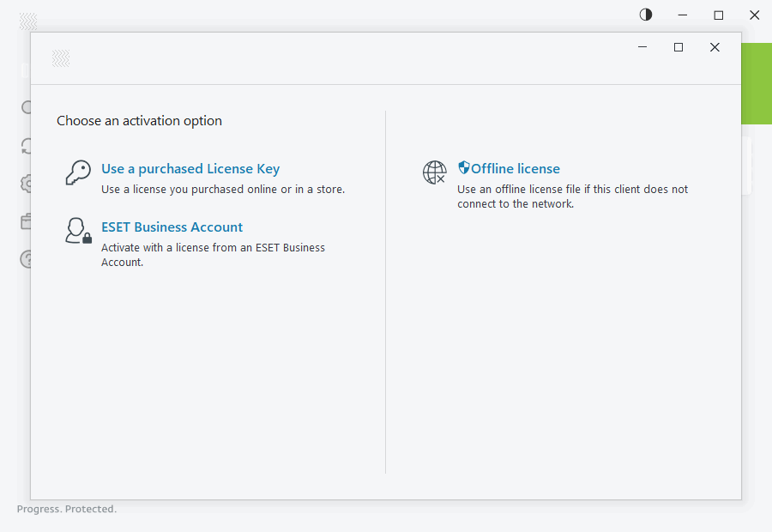Select the key icon for license activation

[x=78, y=172]
